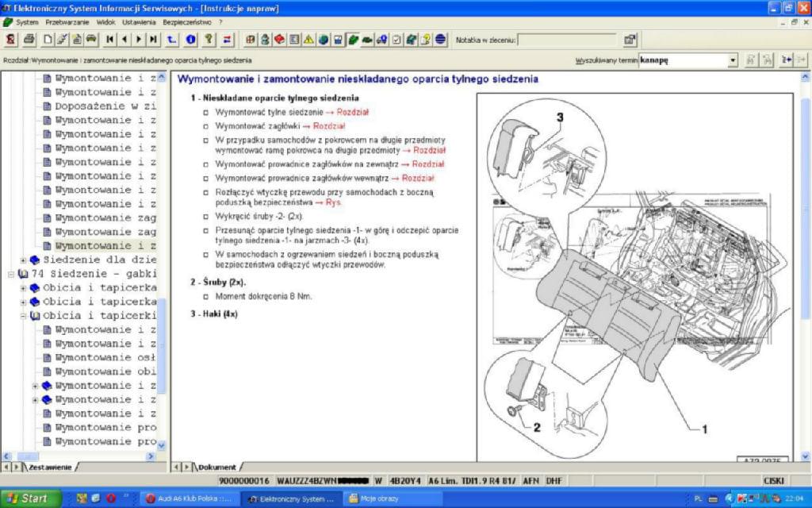Click the tree panel scroll down arrow
This screenshot has height=508, width=812.
coord(161,445)
